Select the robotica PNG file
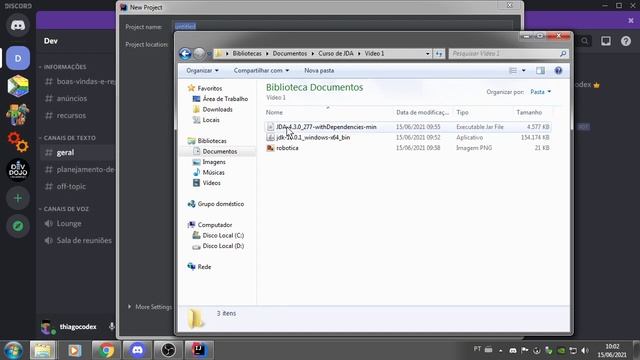 click(x=408, y=148)
